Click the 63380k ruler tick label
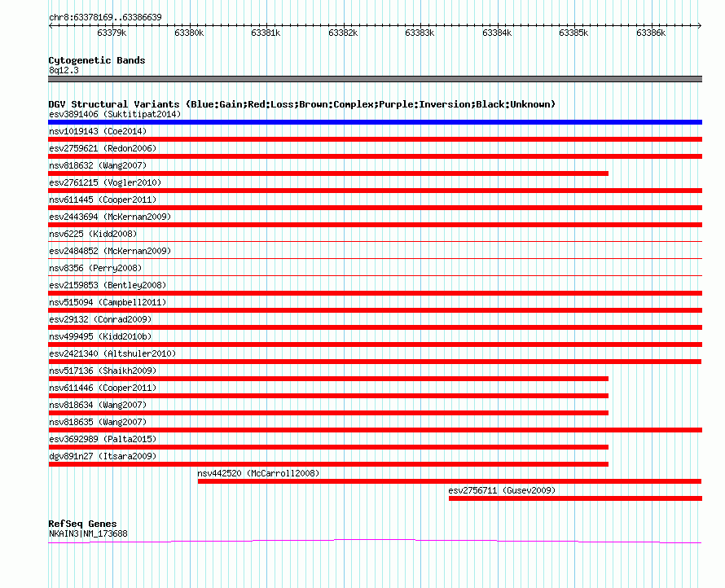Viewport: 725px width, 588px height. [189, 33]
